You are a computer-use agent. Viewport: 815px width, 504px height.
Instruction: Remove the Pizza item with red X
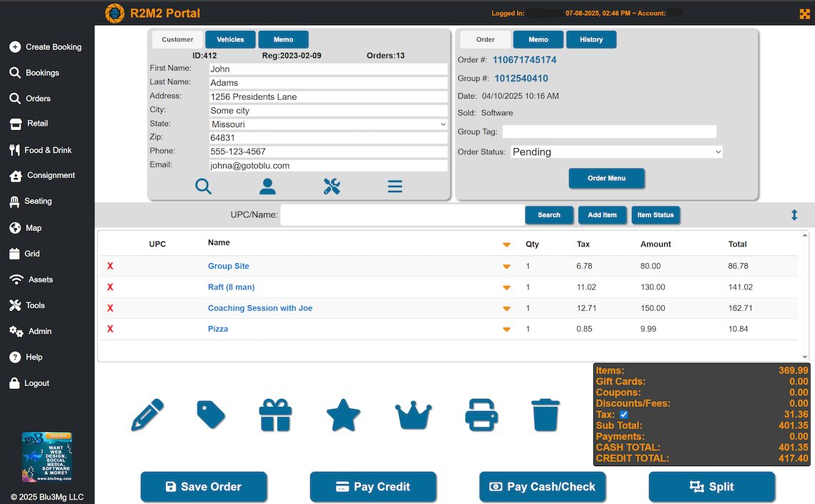click(x=110, y=329)
